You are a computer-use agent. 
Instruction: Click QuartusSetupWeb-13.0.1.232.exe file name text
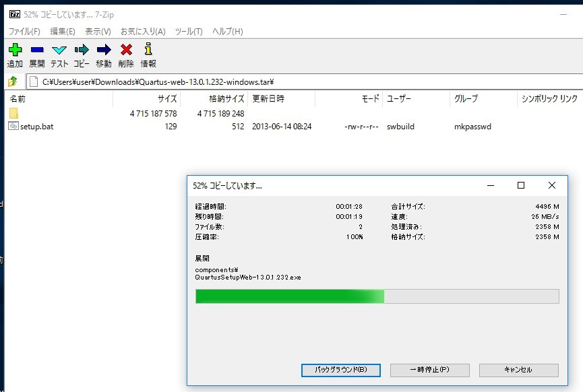tap(248, 277)
